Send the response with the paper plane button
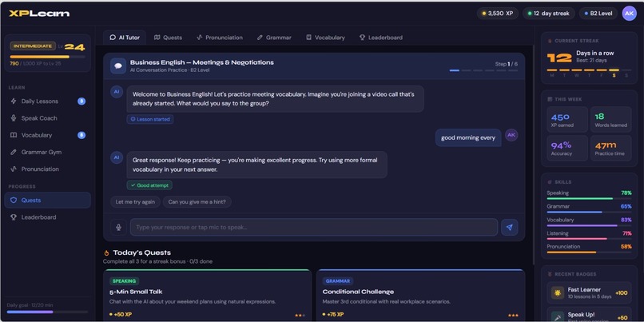The width and height of the screenshot is (644, 322). [x=509, y=227]
